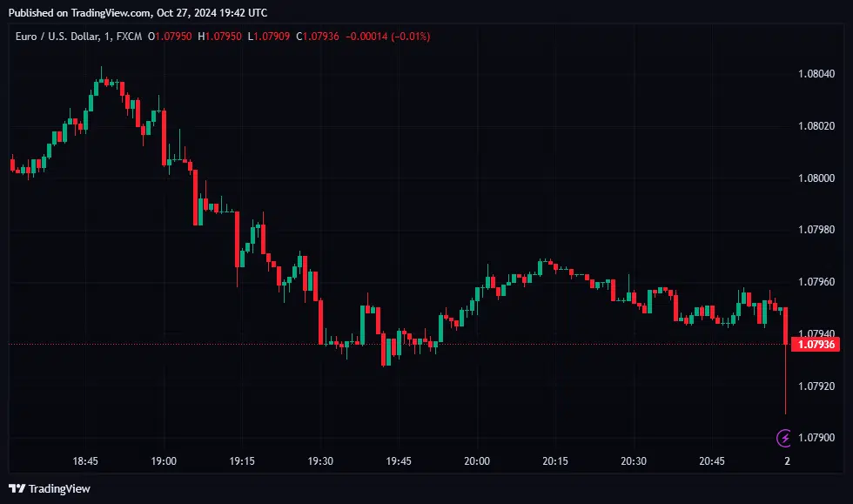This screenshot has width=853, height=504.
Task: Click the 19:45 time axis label
Action: pos(399,461)
